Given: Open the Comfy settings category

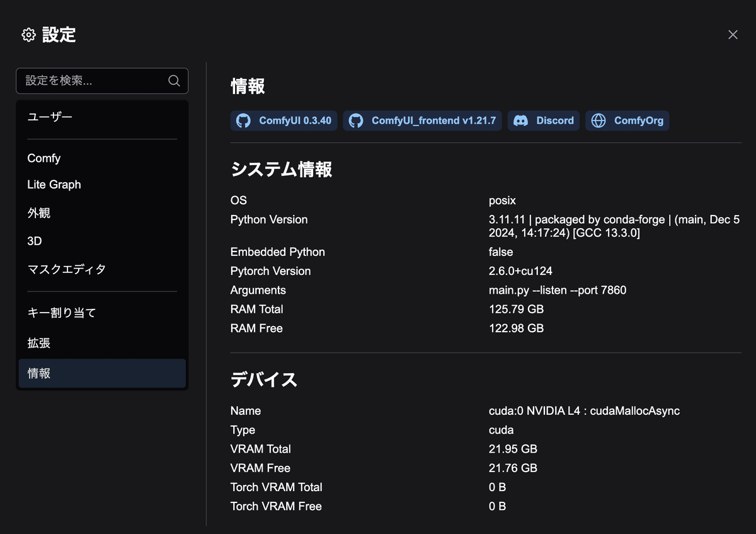Looking at the screenshot, I should click(x=102, y=158).
